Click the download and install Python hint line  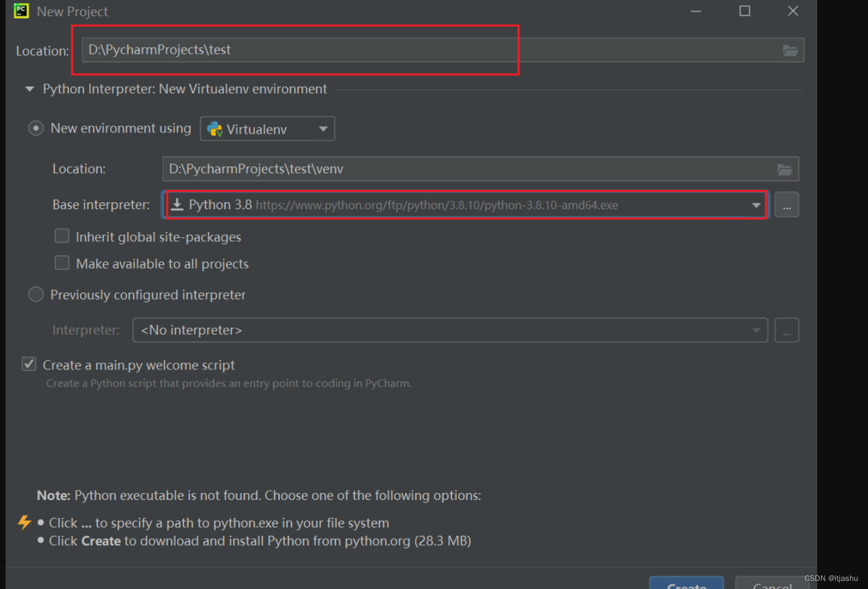(x=260, y=541)
